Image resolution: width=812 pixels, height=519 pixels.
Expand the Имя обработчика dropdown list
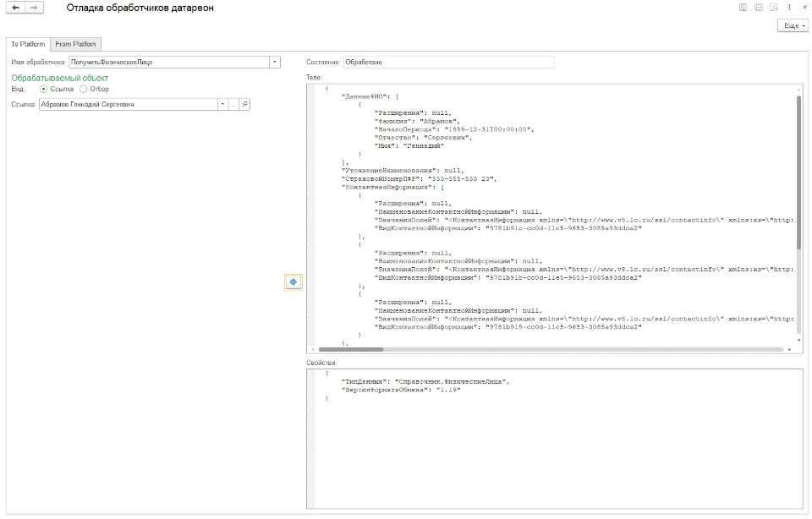tap(275, 62)
